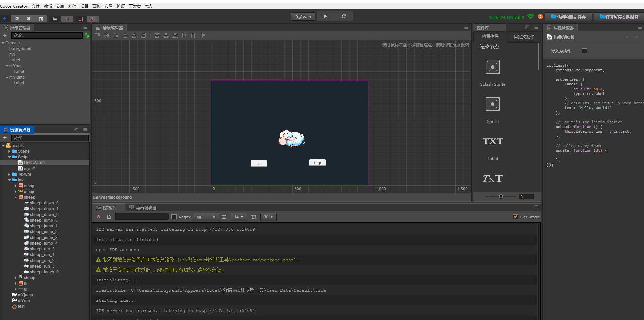Screen dimensions: 644x320
Task: Uncheck the Collapse console checkbox
Action: (515, 217)
